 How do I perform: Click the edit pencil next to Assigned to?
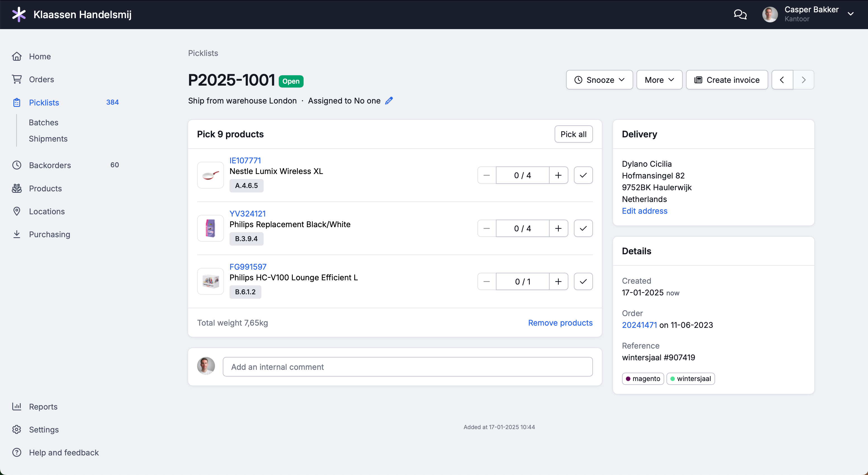pos(389,100)
